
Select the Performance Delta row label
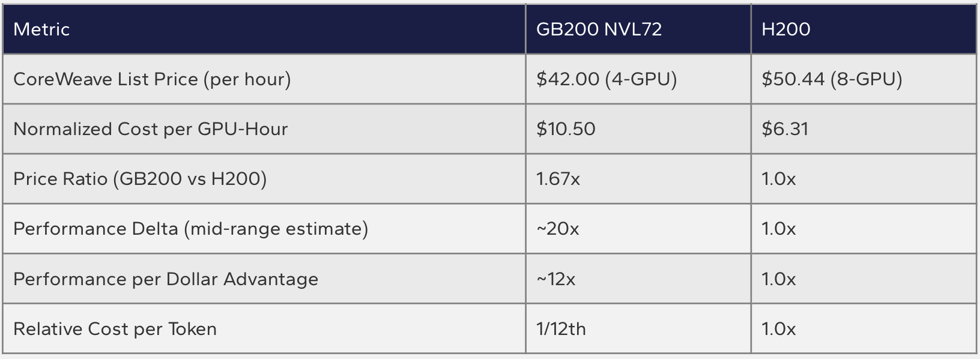(190, 229)
